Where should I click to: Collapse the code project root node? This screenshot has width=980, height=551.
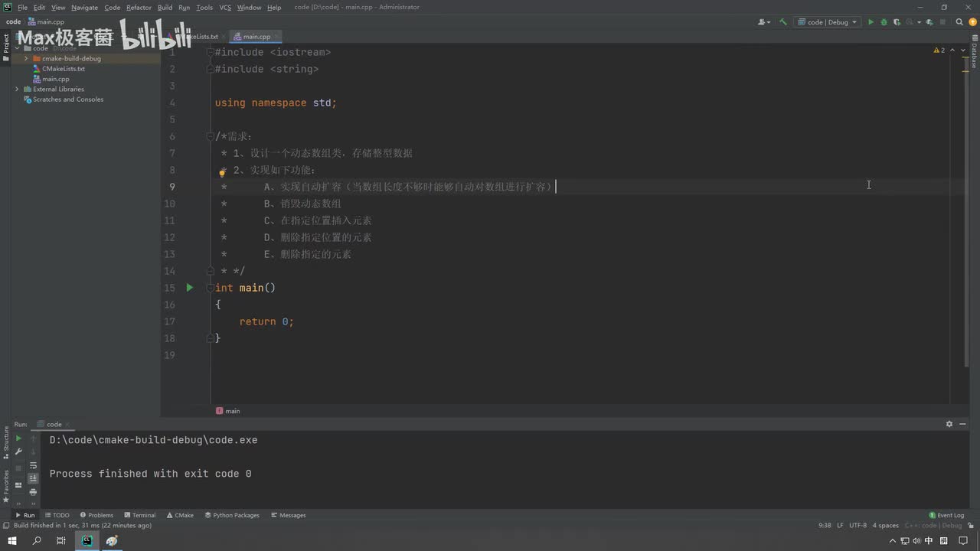tap(17, 48)
